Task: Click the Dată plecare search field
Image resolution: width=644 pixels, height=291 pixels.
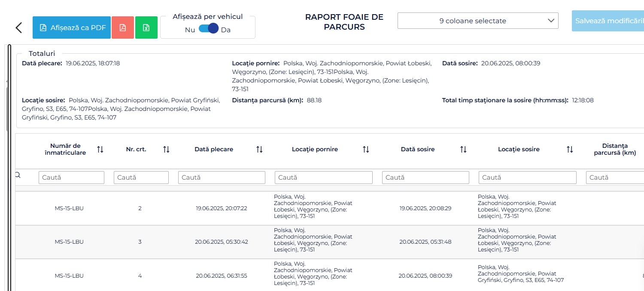Action: [x=222, y=178]
